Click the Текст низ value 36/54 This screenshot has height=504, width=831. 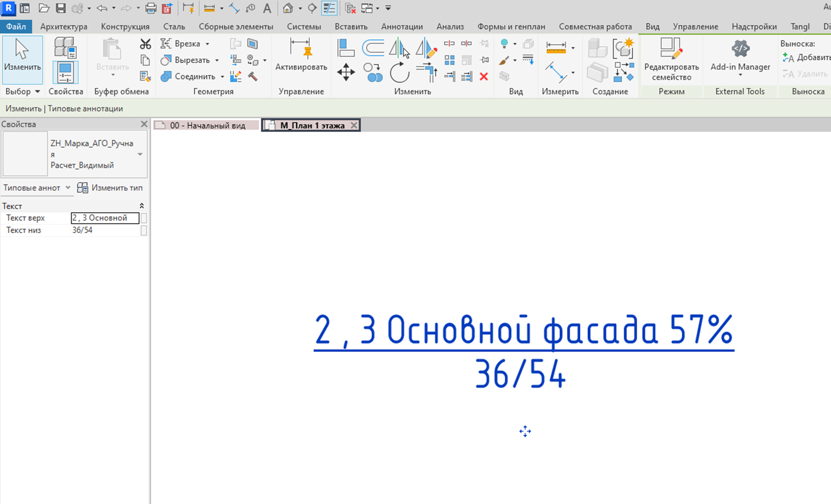tap(105, 230)
